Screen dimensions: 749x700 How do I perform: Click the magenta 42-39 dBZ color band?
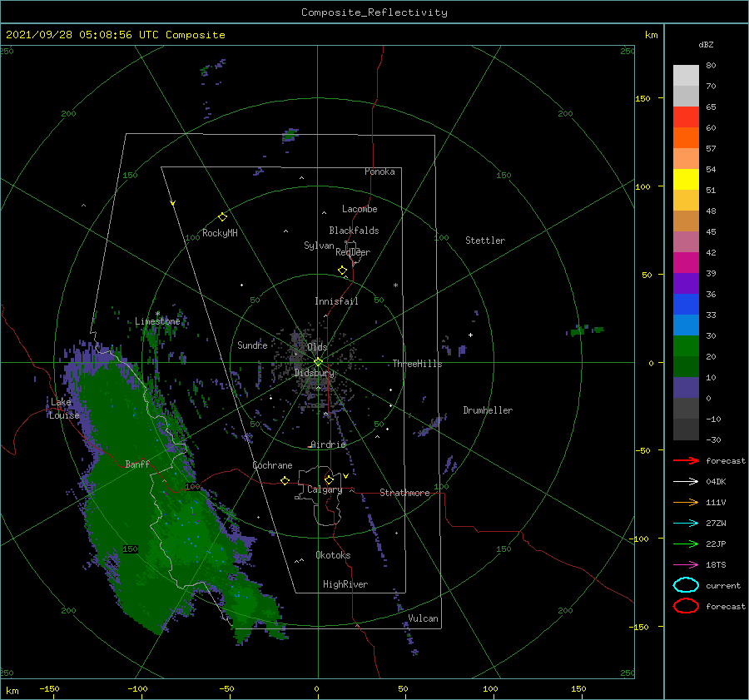[686, 263]
